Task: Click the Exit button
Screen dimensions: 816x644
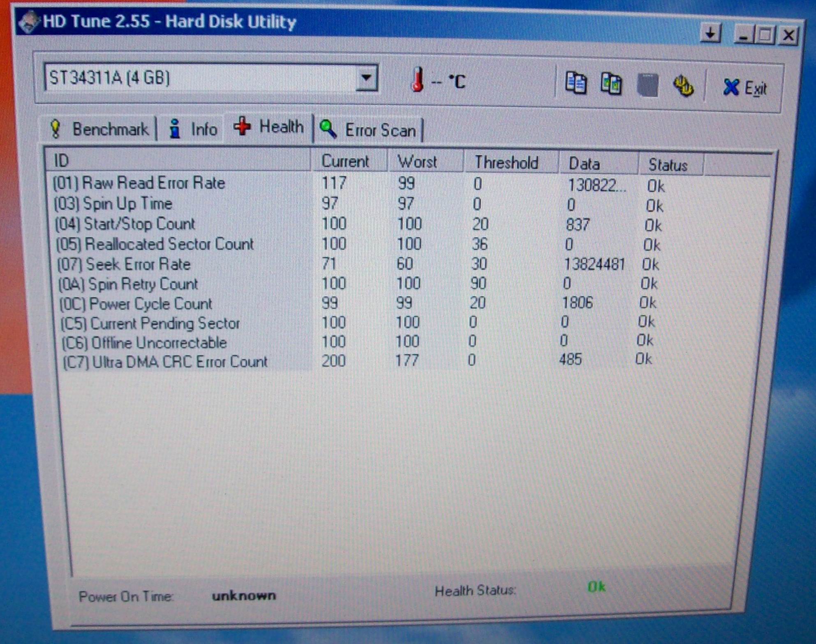Action: coord(744,88)
